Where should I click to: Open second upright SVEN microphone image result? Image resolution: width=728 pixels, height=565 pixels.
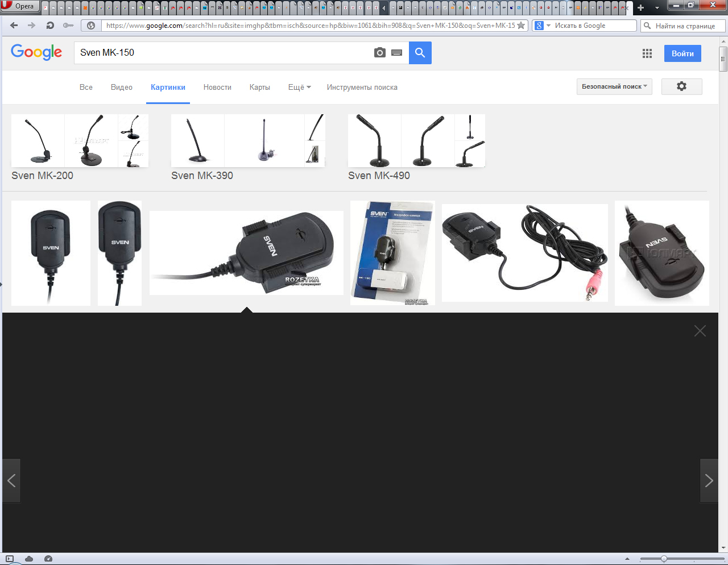(119, 253)
